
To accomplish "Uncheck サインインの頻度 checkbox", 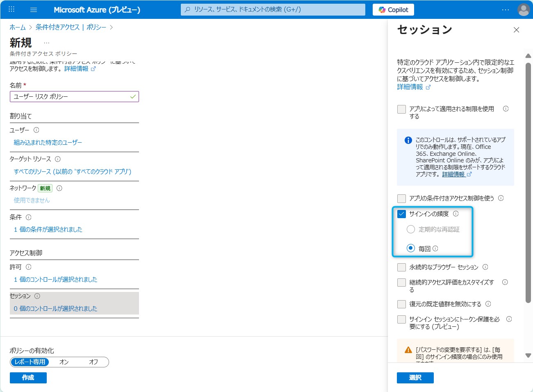I will point(401,214).
